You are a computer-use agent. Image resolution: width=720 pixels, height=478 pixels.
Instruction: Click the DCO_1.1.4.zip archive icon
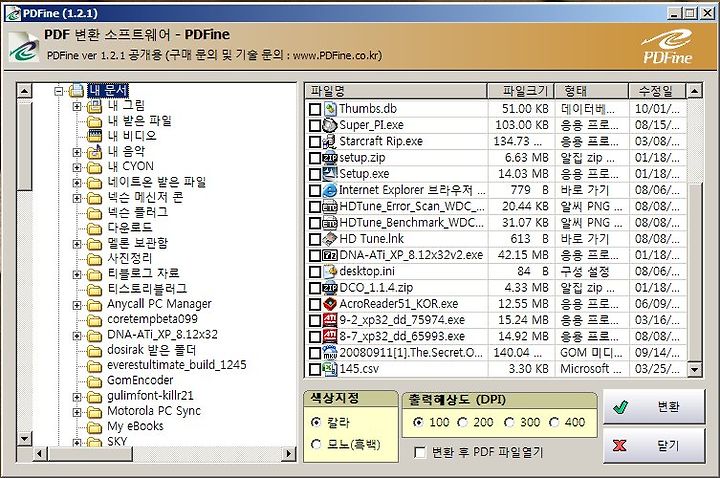pyautogui.click(x=330, y=287)
